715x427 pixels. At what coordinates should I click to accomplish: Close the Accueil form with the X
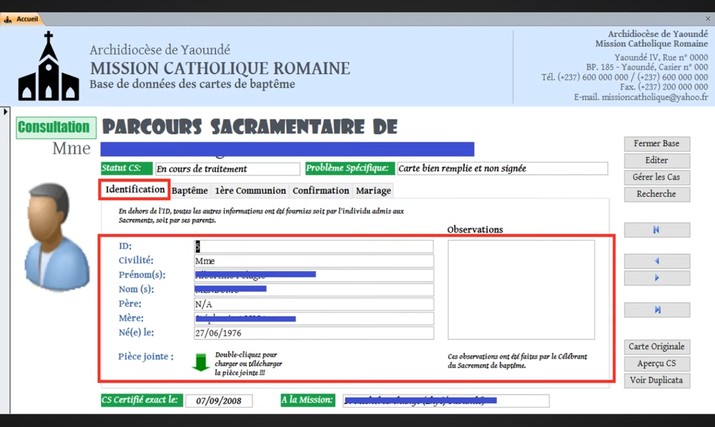(x=708, y=19)
